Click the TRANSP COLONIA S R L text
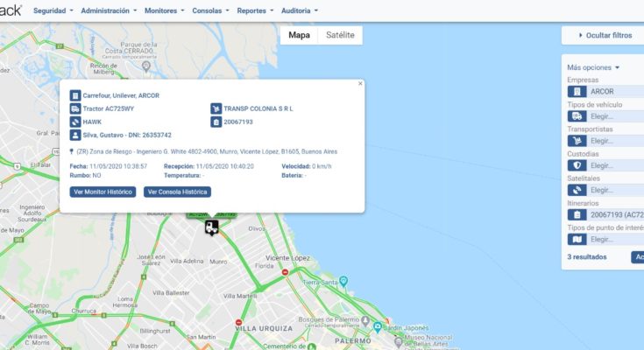This screenshot has height=350, width=644. 258,108
